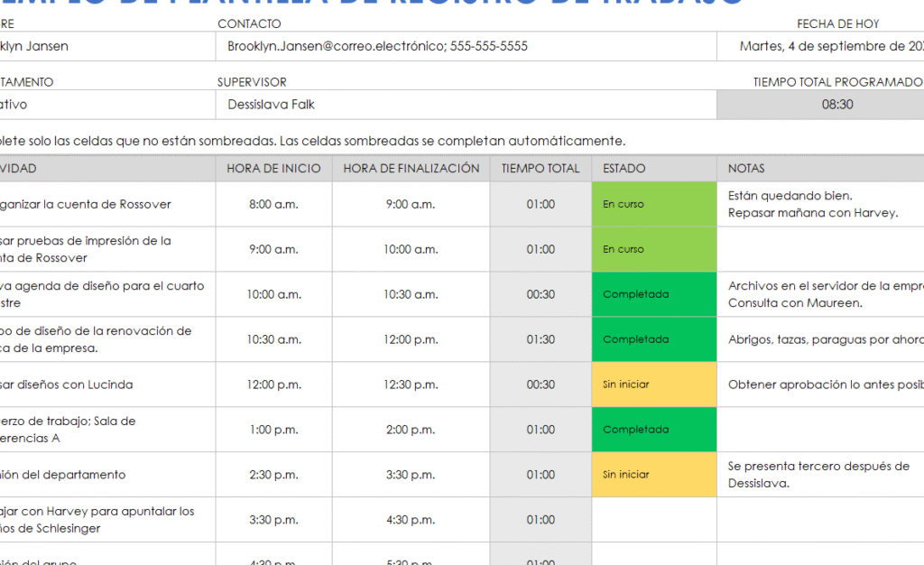924x565 pixels.
Task: Select the empty status cell in 3:30 p.m. row
Action: pyautogui.click(x=653, y=520)
